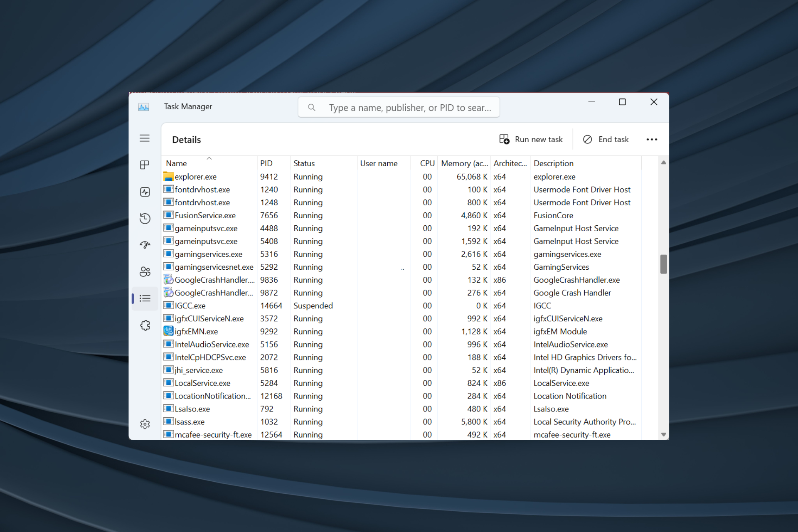Select the Details page icon
Viewport: 798px width, 532px height.
point(145,298)
